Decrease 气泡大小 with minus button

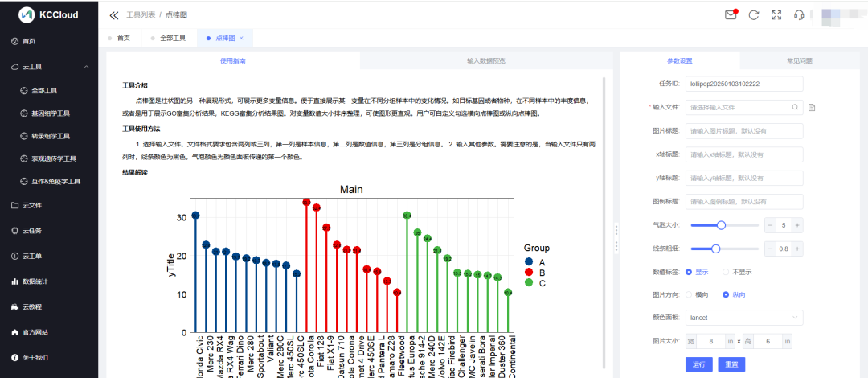(770, 225)
